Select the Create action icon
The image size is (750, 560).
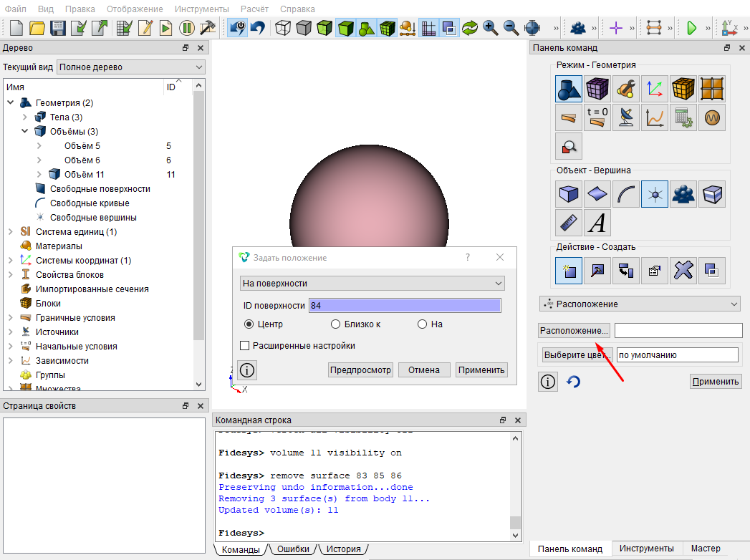[x=569, y=271]
